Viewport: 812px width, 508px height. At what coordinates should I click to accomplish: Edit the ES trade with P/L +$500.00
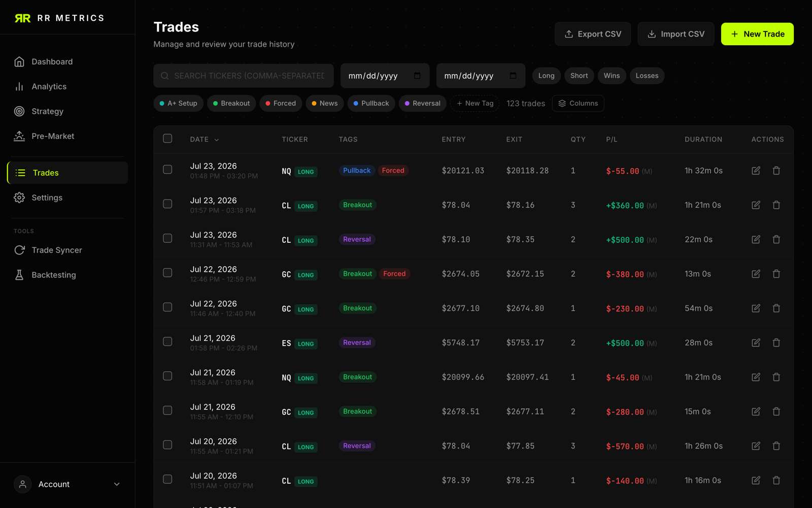click(756, 343)
